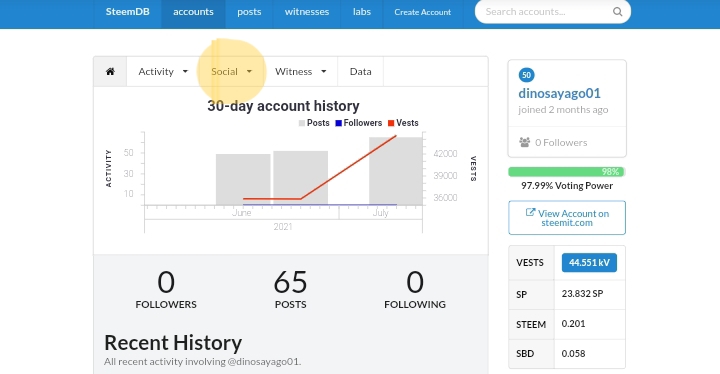Expand the Witness dropdown
The image size is (720, 374).
pyautogui.click(x=300, y=72)
